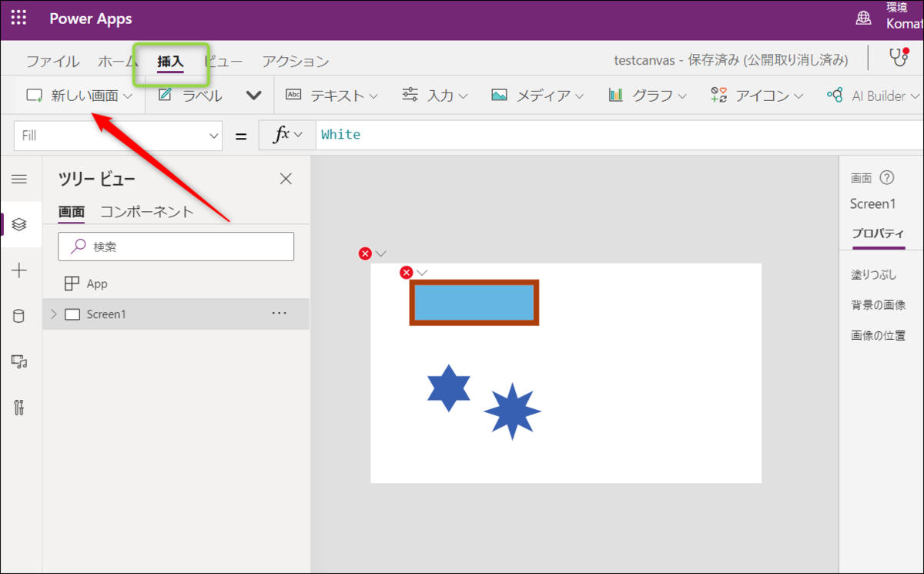Click the App item icon in tree view
The image size is (924, 574).
[72, 284]
